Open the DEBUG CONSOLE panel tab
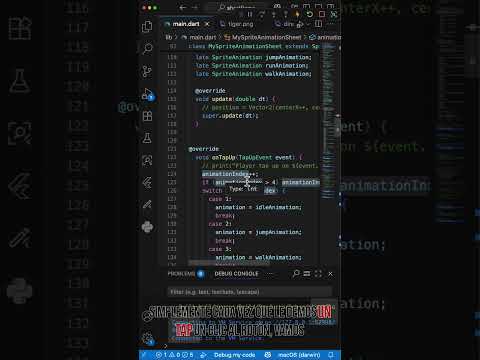This screenshot has width=480, height=360. pyautogui.click(x=236, y=274)
